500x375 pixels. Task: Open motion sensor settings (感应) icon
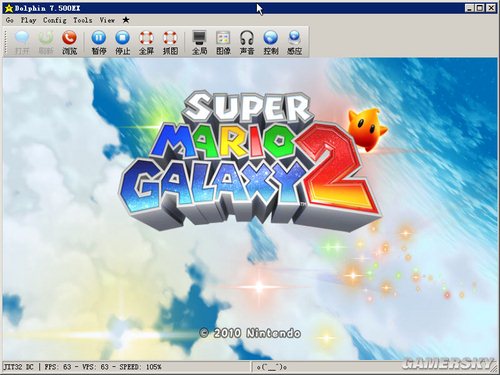(295, 42)
